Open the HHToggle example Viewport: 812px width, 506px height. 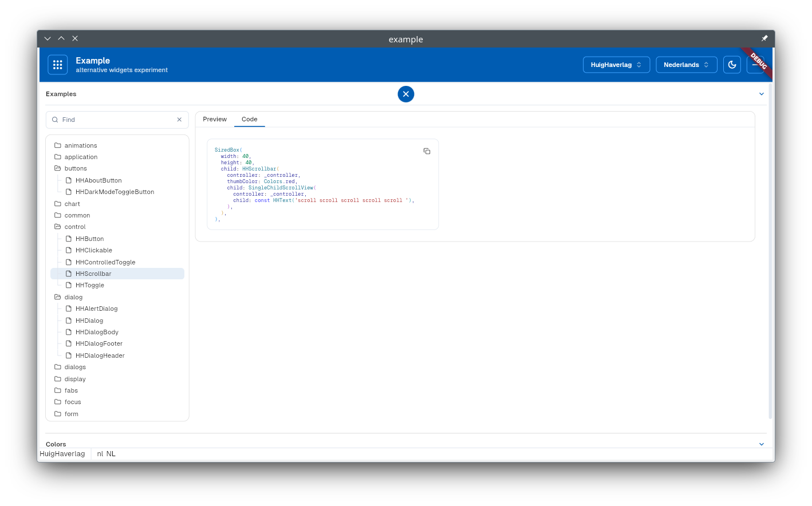pos(90,285)
